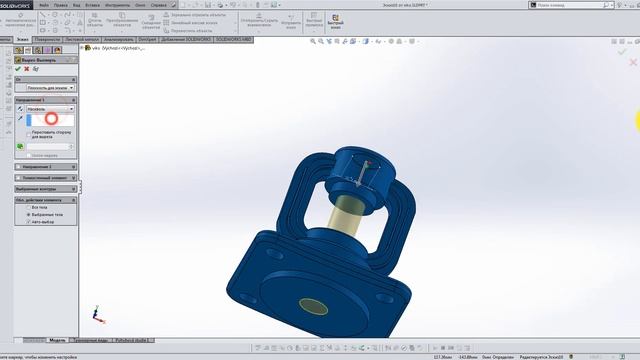Switch to the Поверхности tab

47,40
